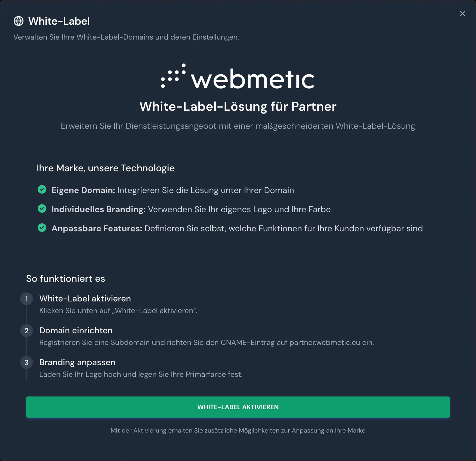Click the step 3 number circle
The height and width of the screenshot is (461, 476).
click(x=26, y=362)
